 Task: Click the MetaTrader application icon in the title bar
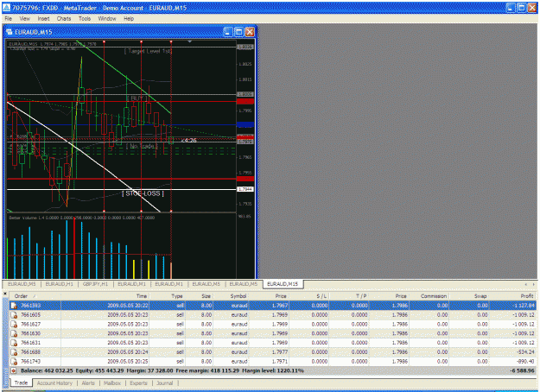pos(7,8)
